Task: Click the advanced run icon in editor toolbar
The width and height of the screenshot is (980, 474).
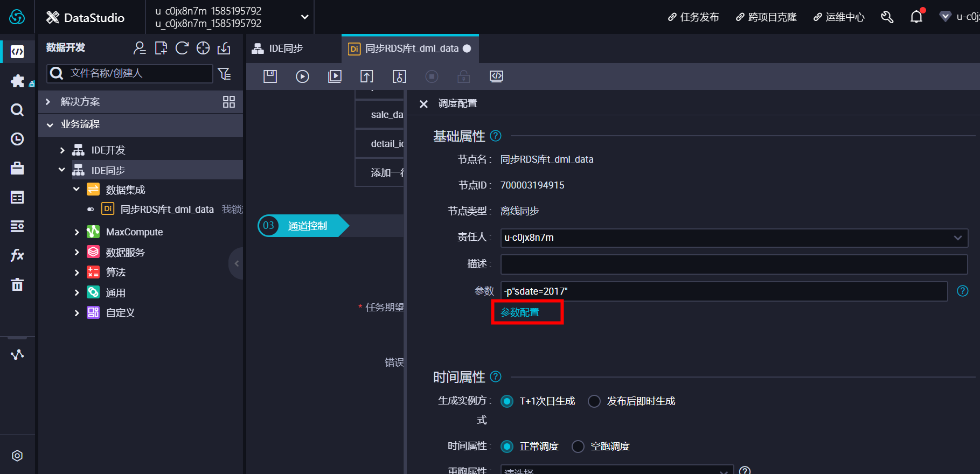Action: pos(335,76)
